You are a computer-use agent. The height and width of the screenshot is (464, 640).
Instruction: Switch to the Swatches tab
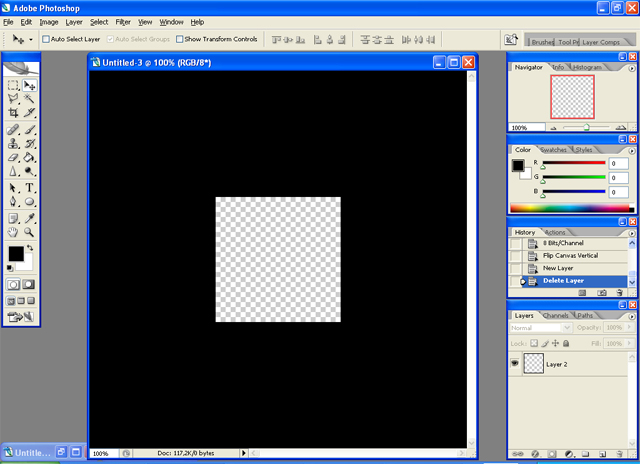(553, 150)
